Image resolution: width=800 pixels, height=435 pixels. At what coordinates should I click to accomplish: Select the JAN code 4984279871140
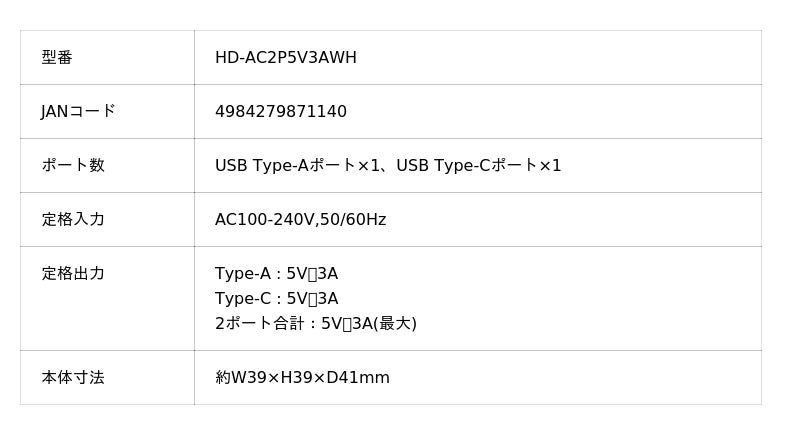pos(280,112)
